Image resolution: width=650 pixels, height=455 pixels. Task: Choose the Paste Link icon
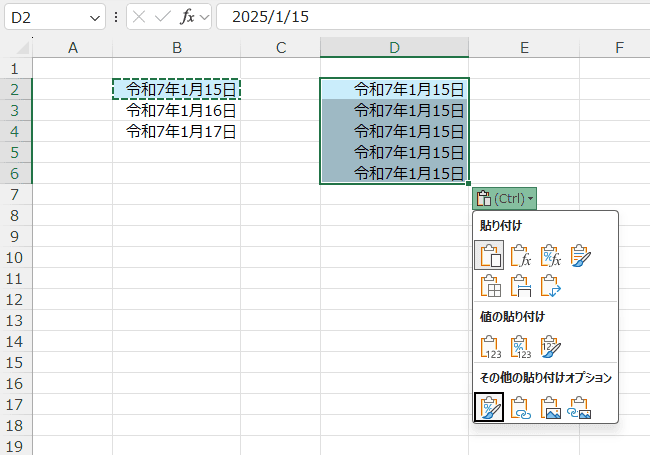click(520, 407)
